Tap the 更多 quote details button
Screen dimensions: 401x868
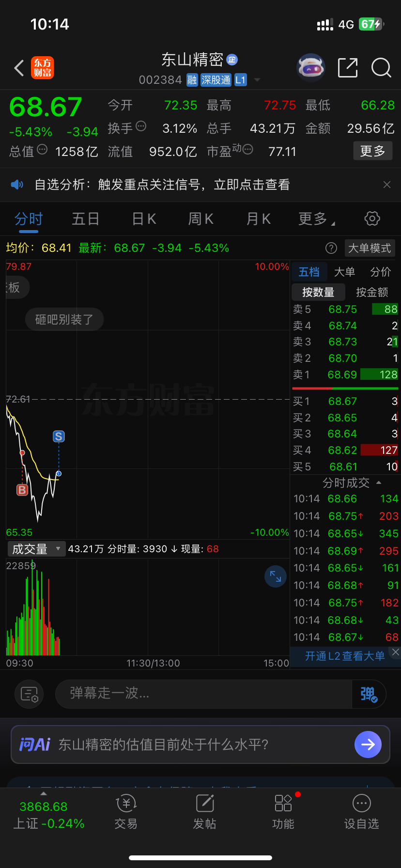click(x=372, y=151)
